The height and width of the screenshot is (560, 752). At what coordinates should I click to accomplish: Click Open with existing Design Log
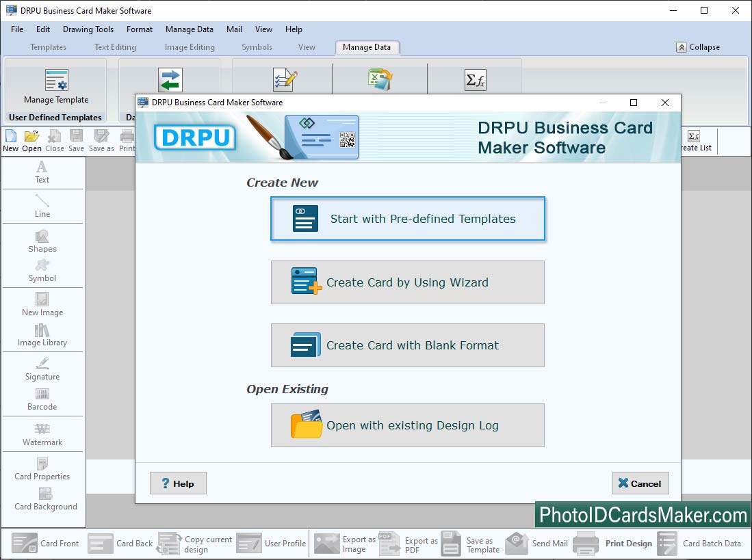(x=408, y=425)
